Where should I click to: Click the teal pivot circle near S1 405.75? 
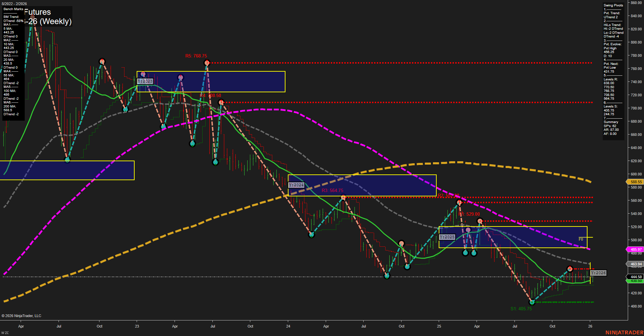pos(532,303)
